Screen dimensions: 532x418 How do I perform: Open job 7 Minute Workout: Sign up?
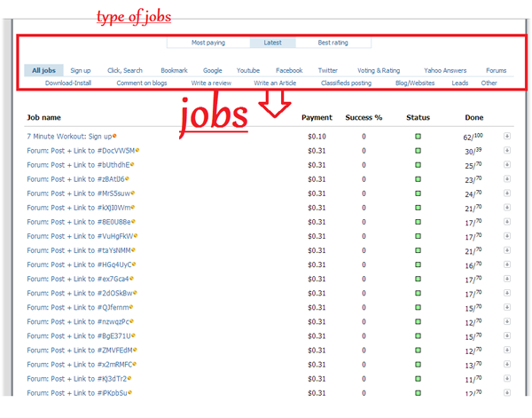coord(69,137)
